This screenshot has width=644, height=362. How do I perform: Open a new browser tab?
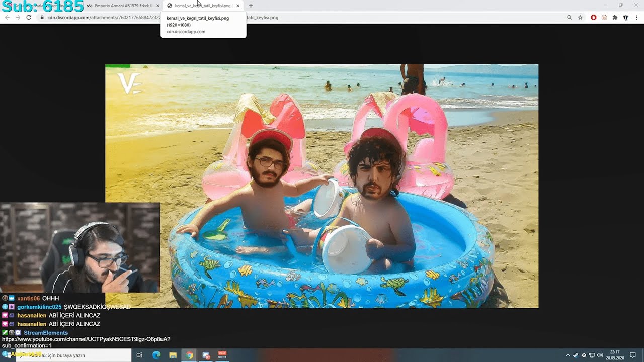click(x=251, y=6)
